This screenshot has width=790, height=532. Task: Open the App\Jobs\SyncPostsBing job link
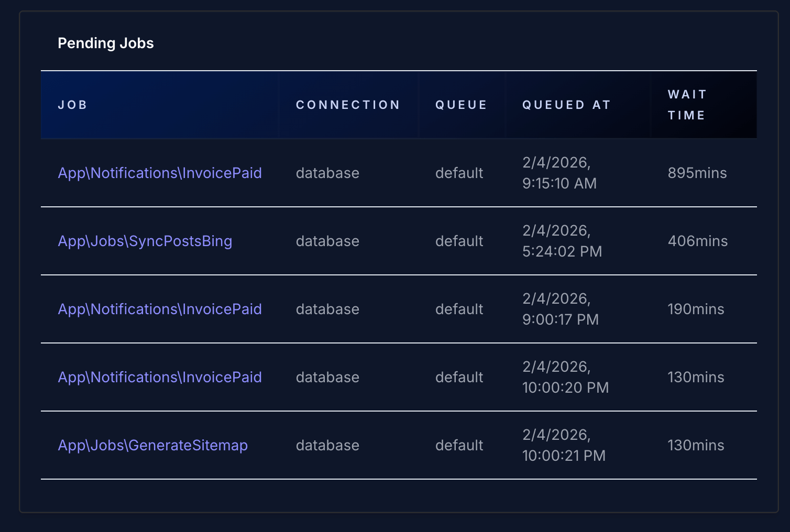tap(145, 241)
